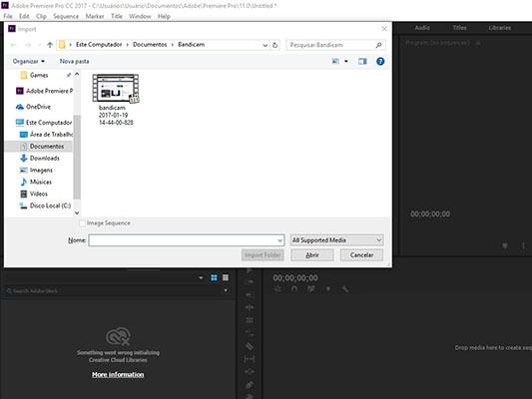Switch to the Audio workspace tab
532x399 pixels.
422,28
